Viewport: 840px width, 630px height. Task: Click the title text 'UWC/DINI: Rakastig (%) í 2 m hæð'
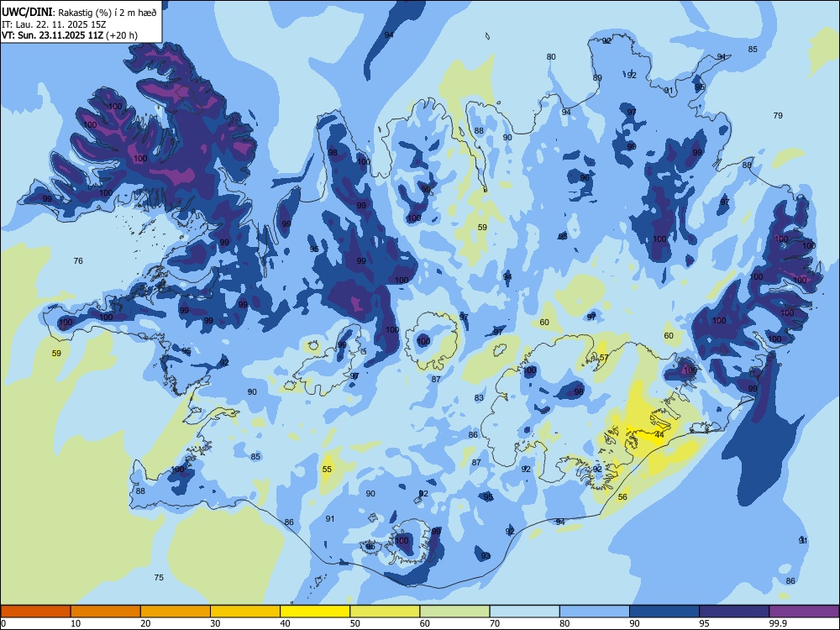point(79,13)
